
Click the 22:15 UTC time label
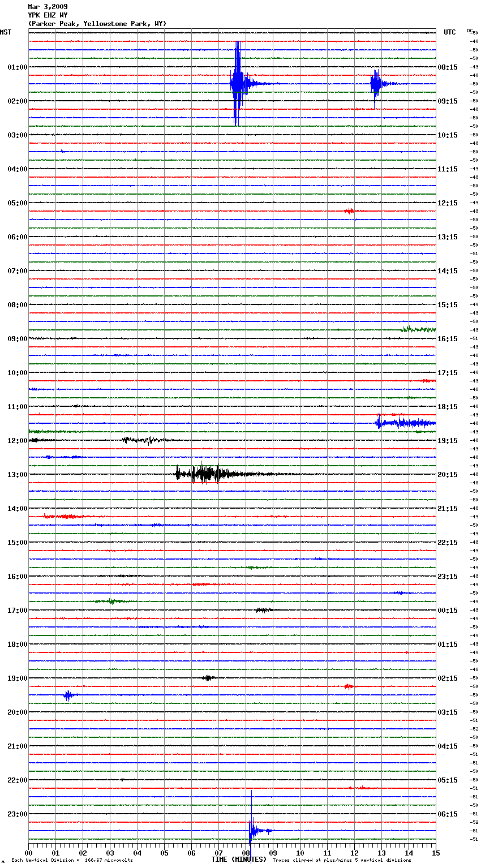point(448,543)
